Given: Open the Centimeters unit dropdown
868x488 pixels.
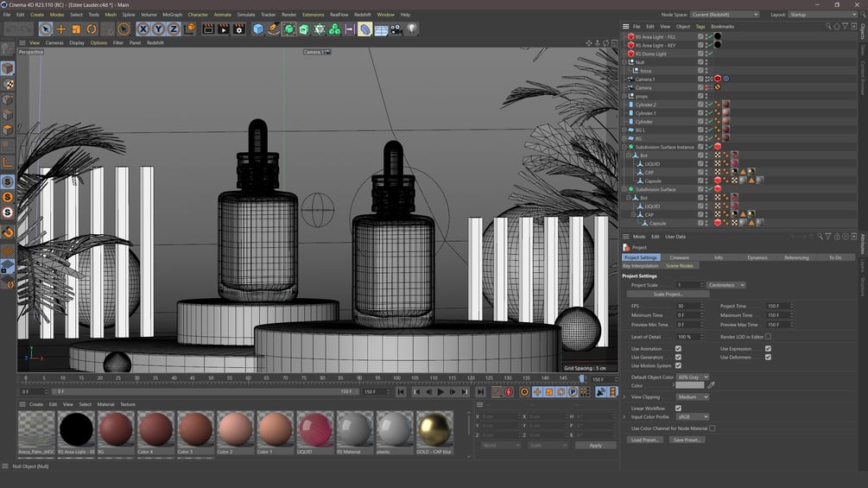Looking at the screenshot, I should click(725, 285).
